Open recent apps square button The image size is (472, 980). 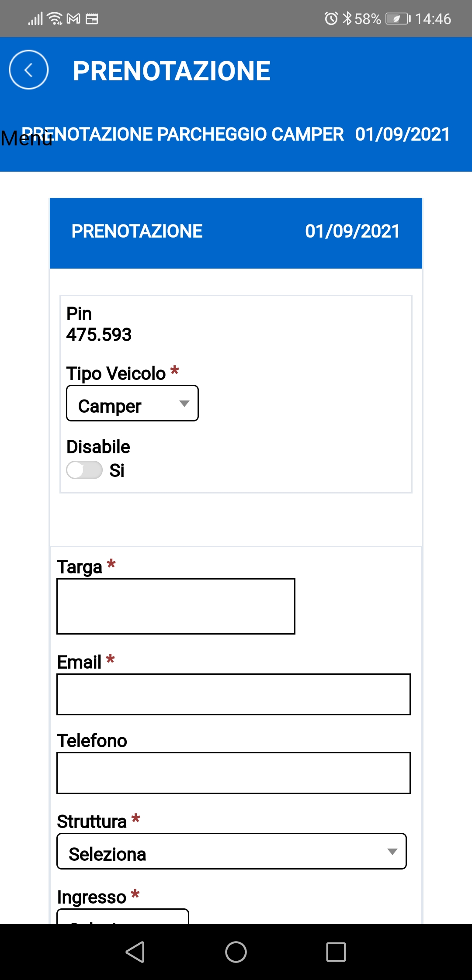coord(336,952)
